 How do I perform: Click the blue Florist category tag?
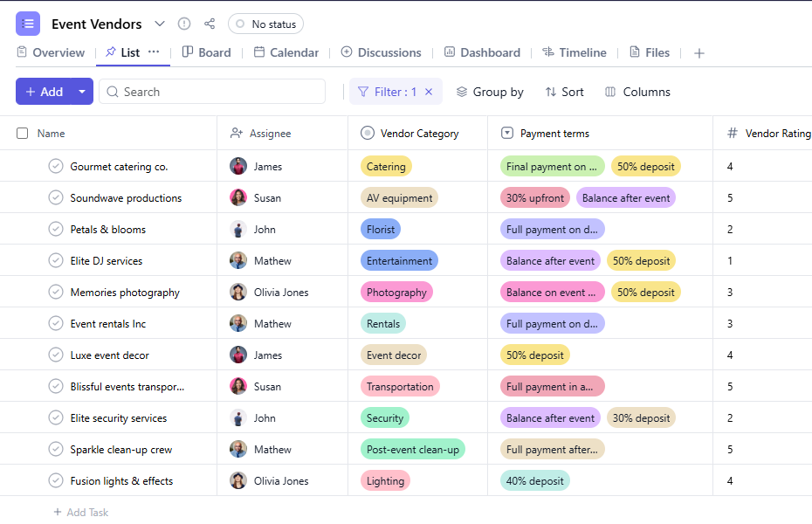(380, 230)
